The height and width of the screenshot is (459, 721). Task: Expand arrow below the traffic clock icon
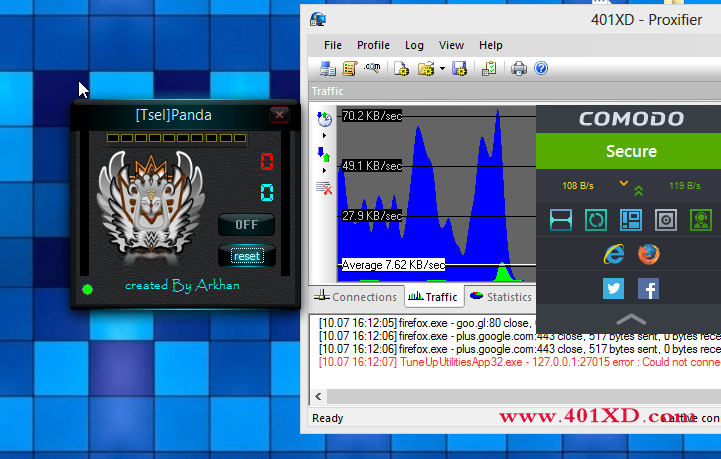coord(325,136)
